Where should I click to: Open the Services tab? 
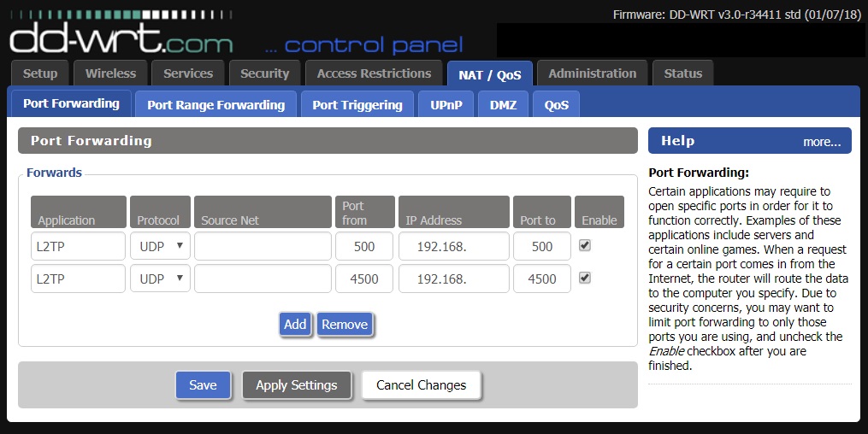coord(188,73)
